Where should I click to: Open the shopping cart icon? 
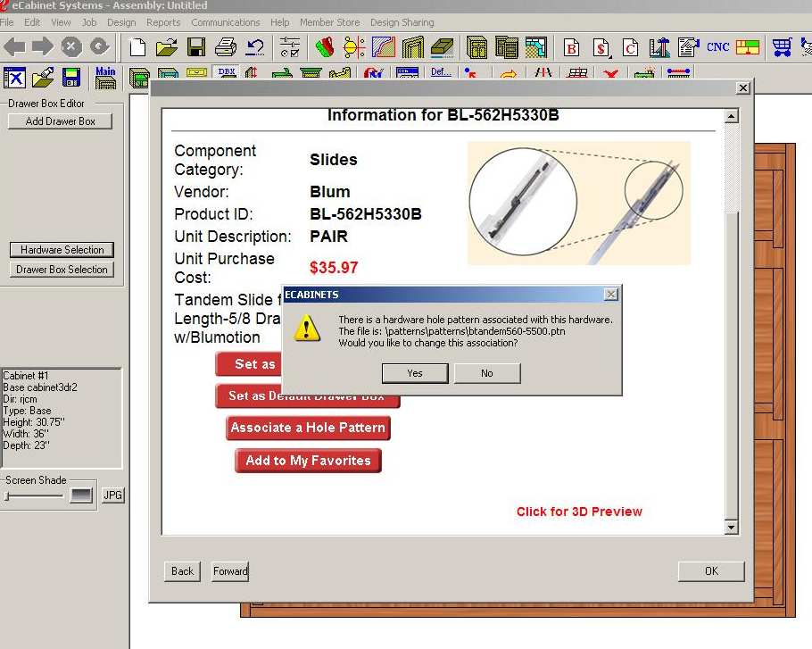coord(782,47)
